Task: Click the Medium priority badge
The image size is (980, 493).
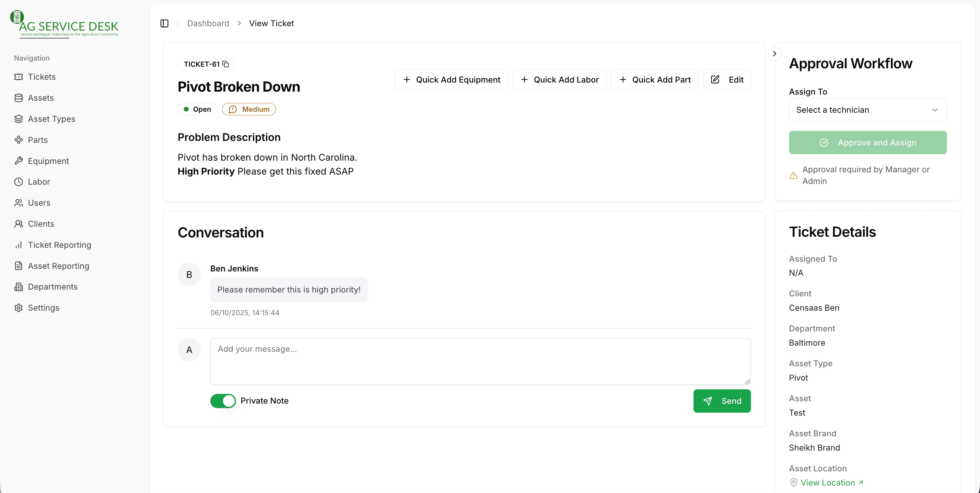Action: pos(249,109)
